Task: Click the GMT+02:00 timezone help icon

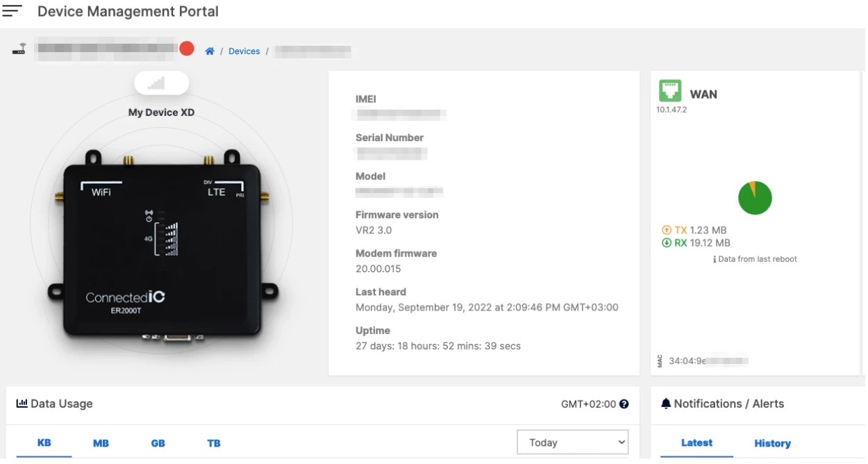Action: click(x=624, y=404)
